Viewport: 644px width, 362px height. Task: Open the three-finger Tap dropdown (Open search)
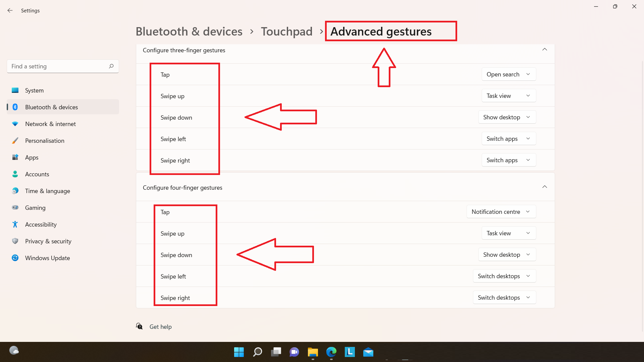(x=508, y=74)
